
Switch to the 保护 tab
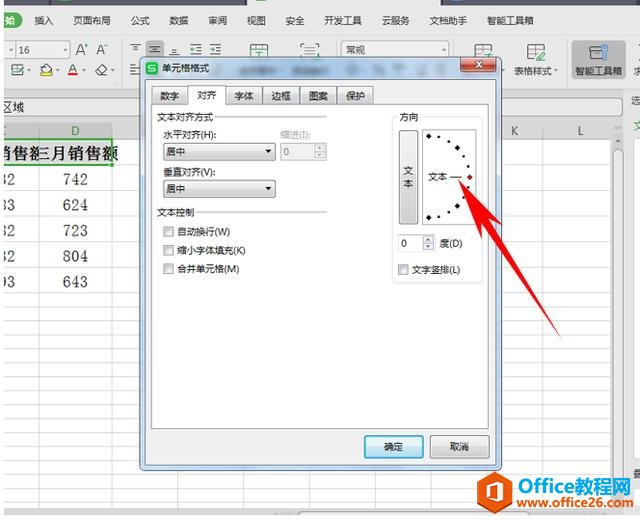(x=355, y=96)
